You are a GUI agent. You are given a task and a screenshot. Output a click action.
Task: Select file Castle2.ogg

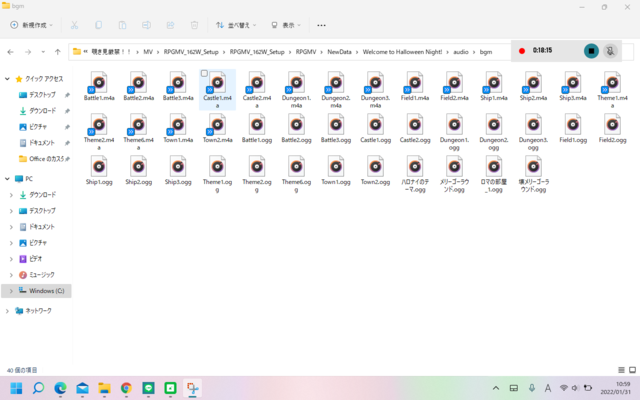[415, 129]
